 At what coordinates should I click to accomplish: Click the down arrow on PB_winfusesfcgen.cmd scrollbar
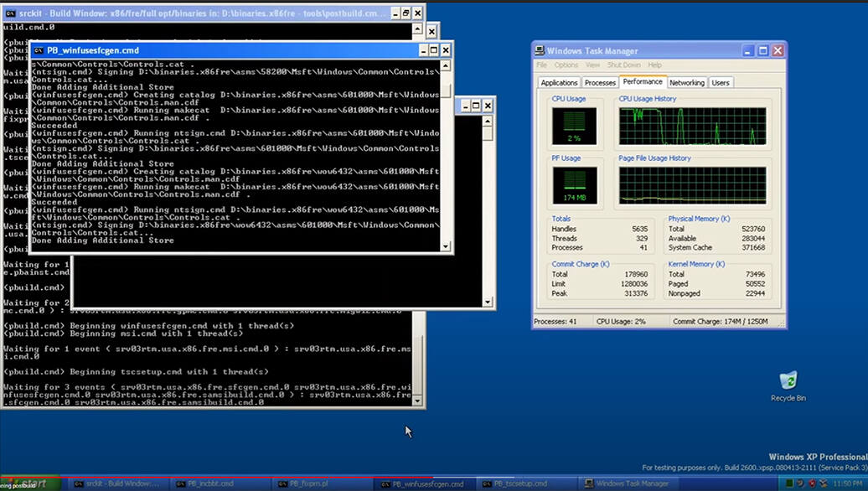[x=446, y=246]
